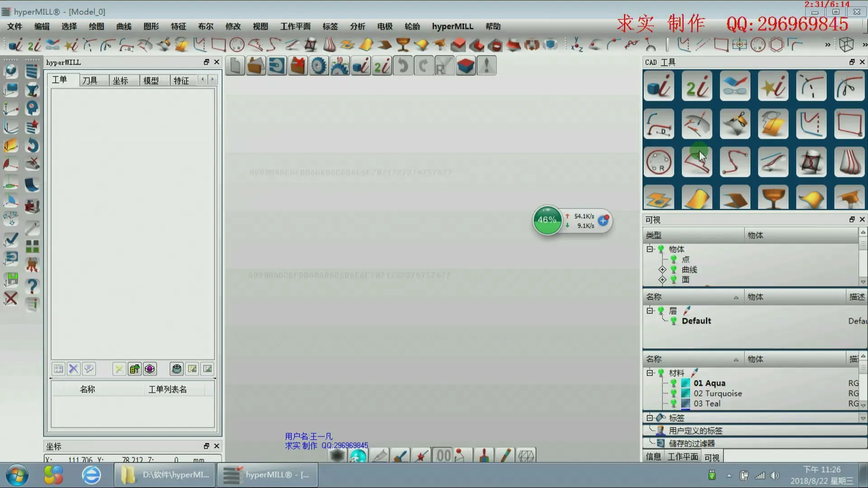Image resolution: width=868 pixels, height=488 pixels.
Task: Expand the 曲线 curves tree node
Action: pos(662,270)
